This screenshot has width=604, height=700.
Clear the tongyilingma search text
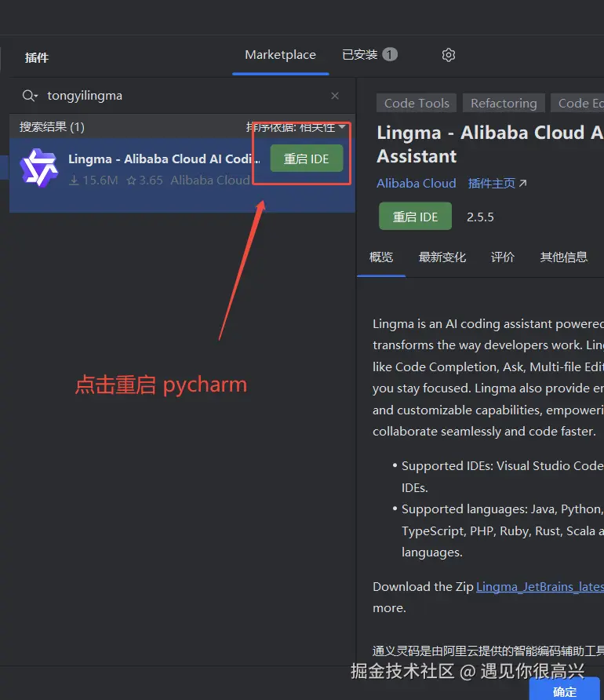tap(335, 96)
